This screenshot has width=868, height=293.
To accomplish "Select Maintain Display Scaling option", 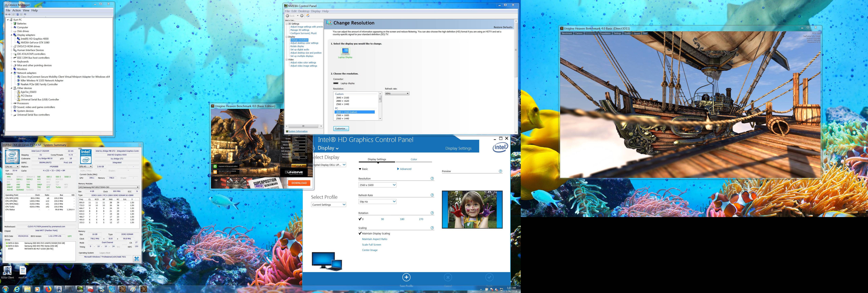I will pyautogui.click(x=374, y=233).
